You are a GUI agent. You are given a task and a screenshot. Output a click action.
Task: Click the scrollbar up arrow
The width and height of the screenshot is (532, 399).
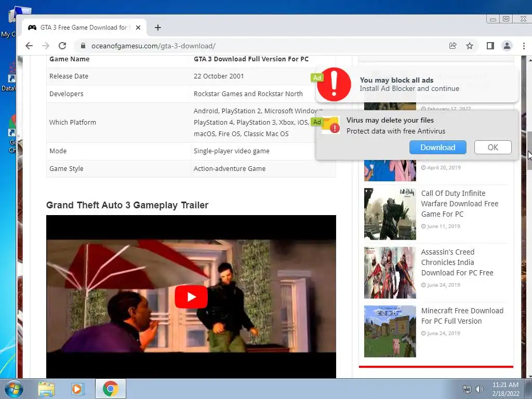(529, 60)
